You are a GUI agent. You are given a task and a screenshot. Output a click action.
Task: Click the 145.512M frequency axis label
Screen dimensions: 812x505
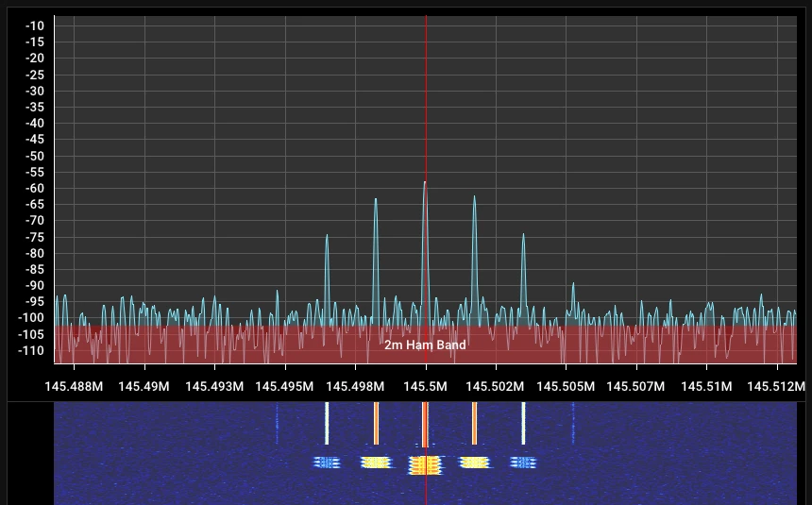[775, 386]
